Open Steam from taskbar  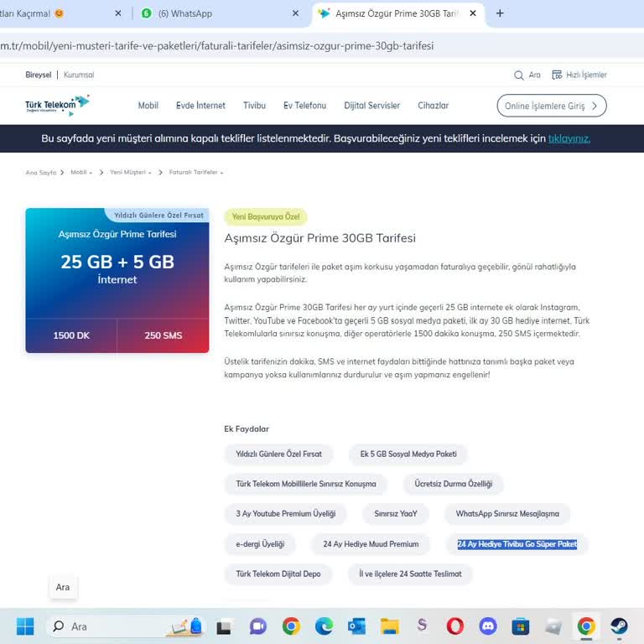(619, 626)
